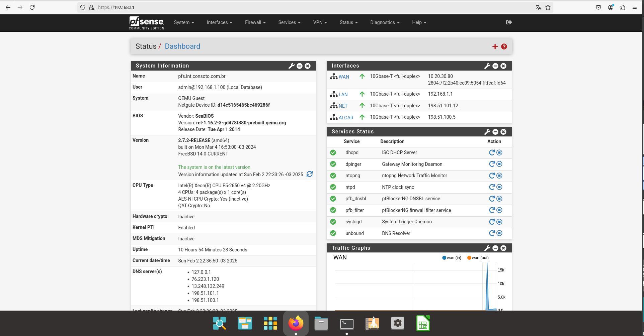Open browser translate page icon
This screenshot has width=644, height=336.
(x=538, y=7)
